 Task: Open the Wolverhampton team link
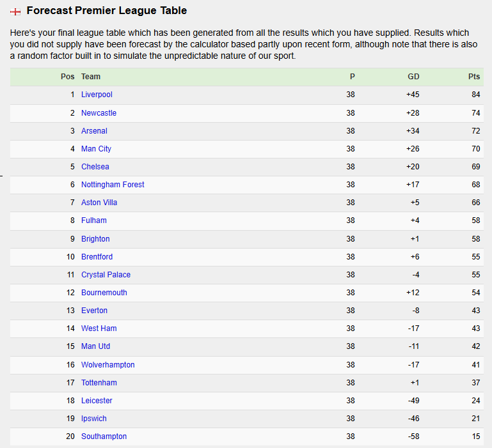(108, 365)
